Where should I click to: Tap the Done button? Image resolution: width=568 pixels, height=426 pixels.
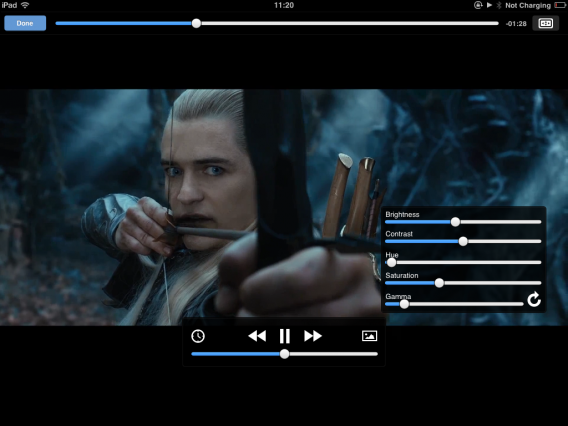click(x=25, y=23)
